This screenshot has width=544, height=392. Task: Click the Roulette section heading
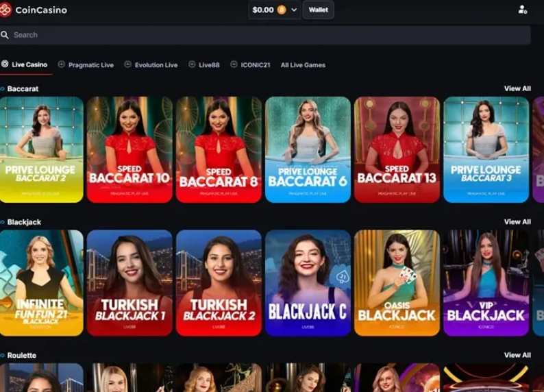click(x=22, y=355)
